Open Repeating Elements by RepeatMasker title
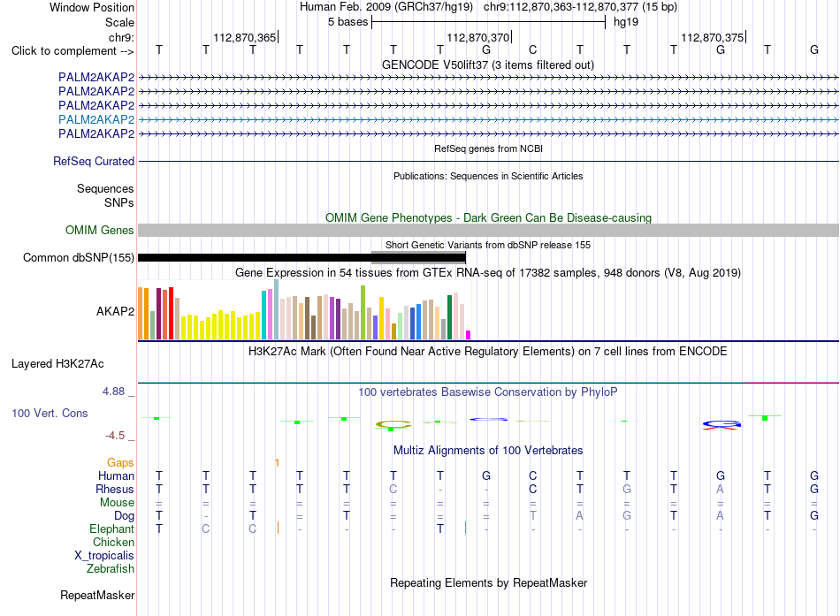840x616 pixels. pyautogui.click(x=488, y=582)
